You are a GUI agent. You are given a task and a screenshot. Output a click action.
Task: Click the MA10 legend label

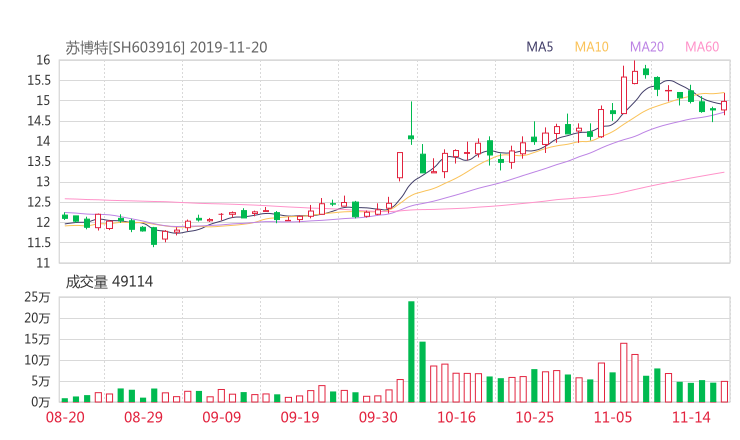coord(591,47)
